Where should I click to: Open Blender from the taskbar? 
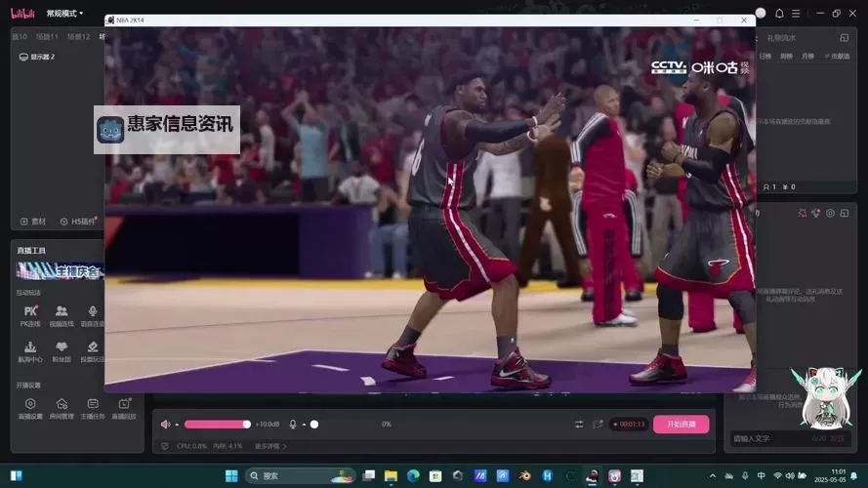tap(524, 476)
